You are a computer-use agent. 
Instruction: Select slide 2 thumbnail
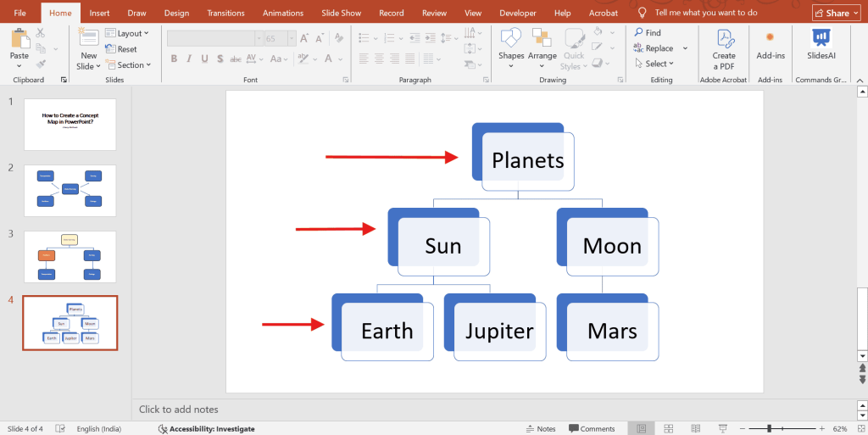(x=70, y=191)
